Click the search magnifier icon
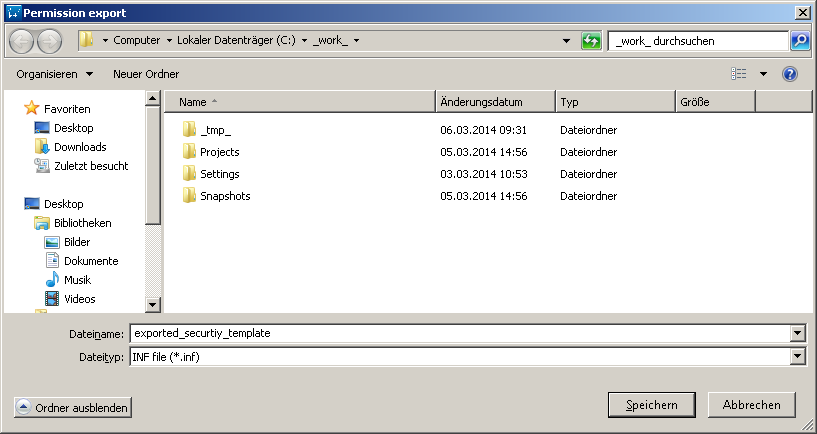This screenshot has height=434, width=817. coord(800,41)
